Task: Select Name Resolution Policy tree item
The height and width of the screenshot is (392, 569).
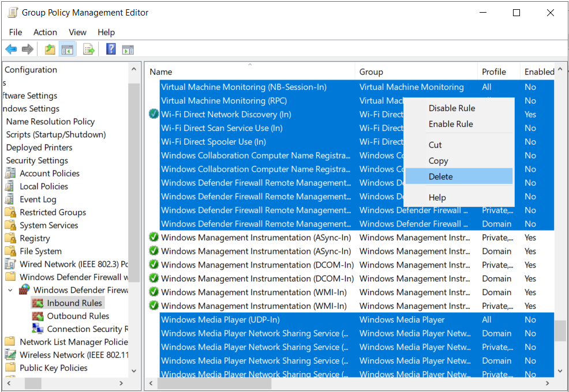Action: [50, 122]
